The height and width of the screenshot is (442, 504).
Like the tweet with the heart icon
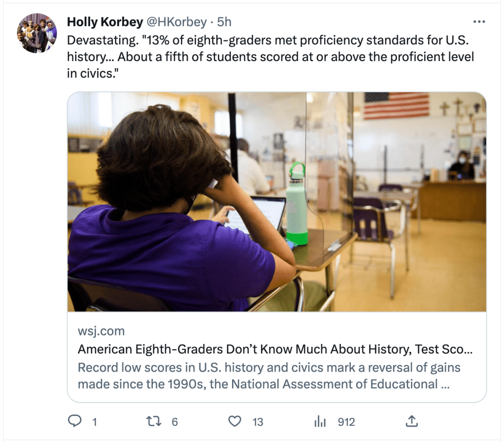235,421
